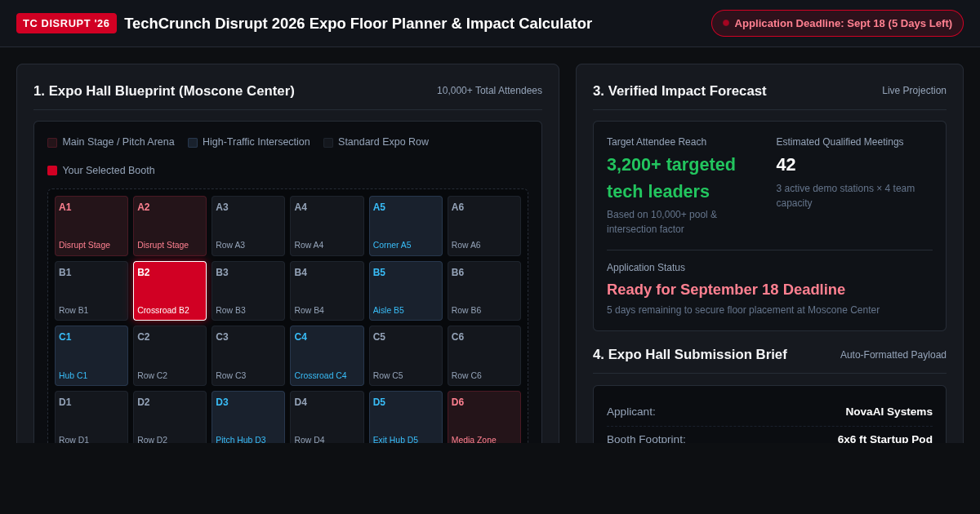Pick booth C6 in Row C6
This screenshot has width=980, height=514.
pyautogui.click(x=484, y=356)
